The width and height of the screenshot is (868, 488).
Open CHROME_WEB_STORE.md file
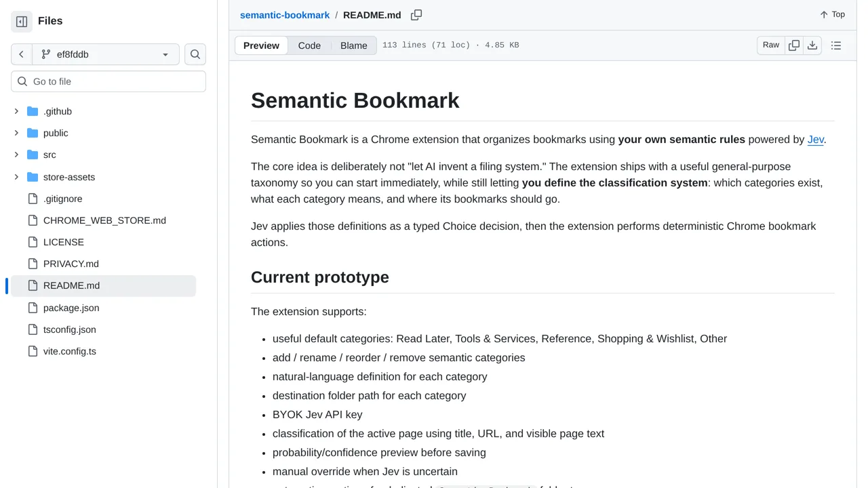pos(104,220)
